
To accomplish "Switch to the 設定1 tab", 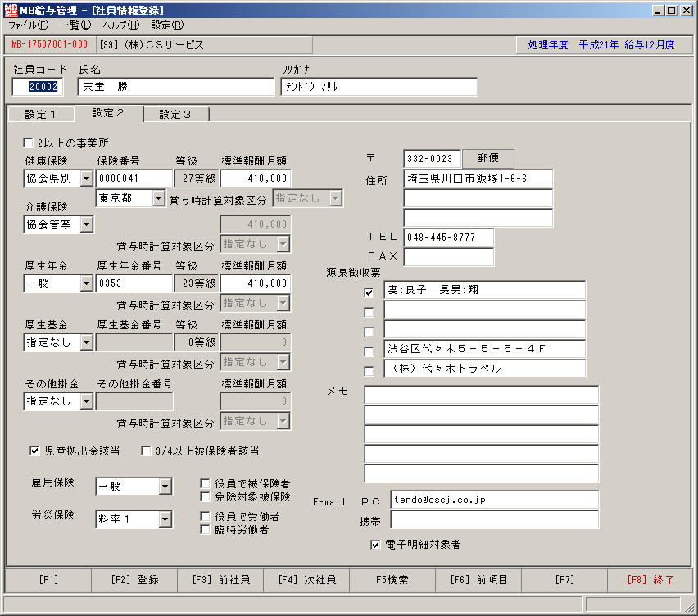I will click(x=40, y=115).
